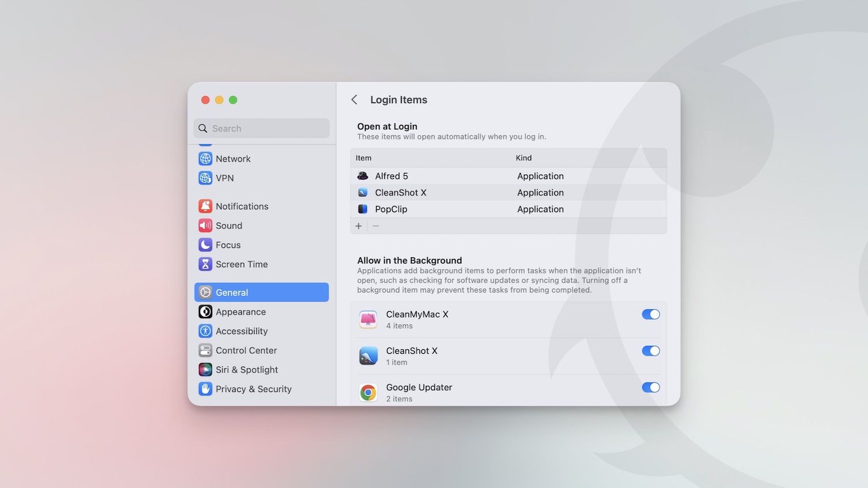The image size is (868, 488).
Task: Select the Accessibility icon
Action: (205, 331)
